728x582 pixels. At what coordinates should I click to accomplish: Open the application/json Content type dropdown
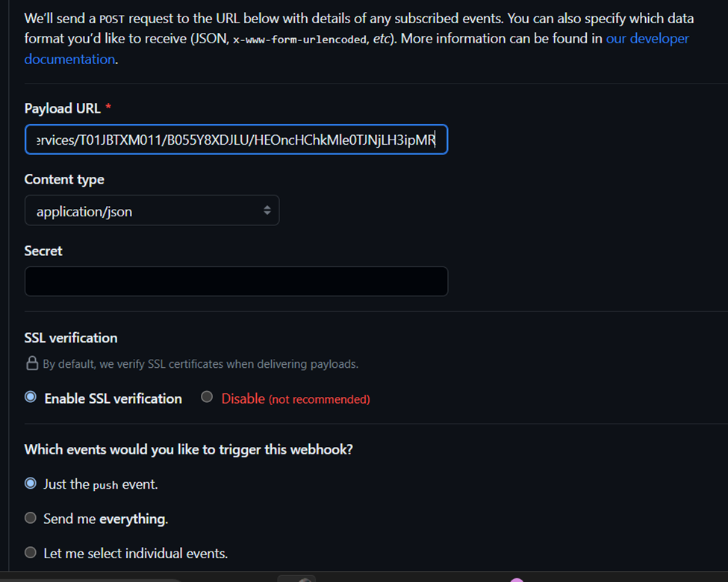click(x=152, y=210)
